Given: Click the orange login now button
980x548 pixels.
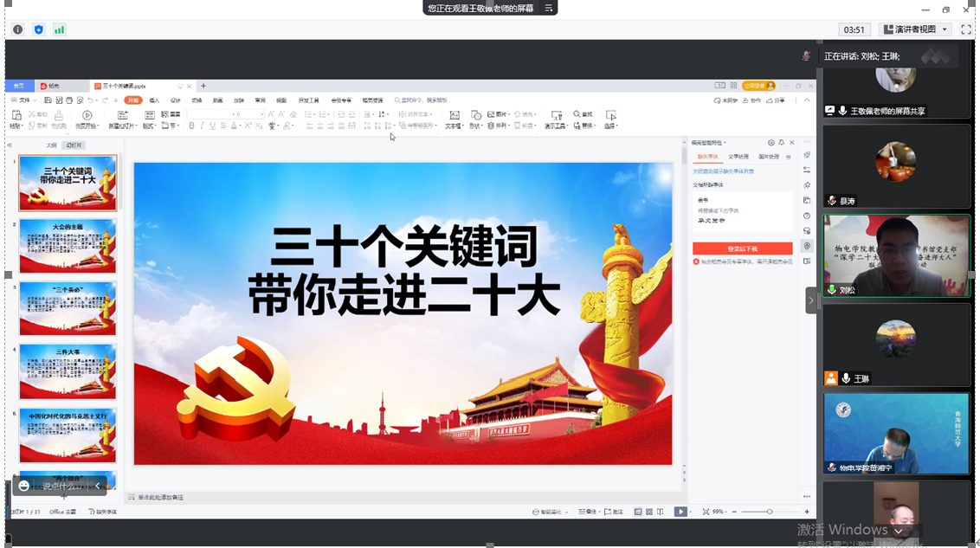Looking at the screenshot, I should click(758, 86).
